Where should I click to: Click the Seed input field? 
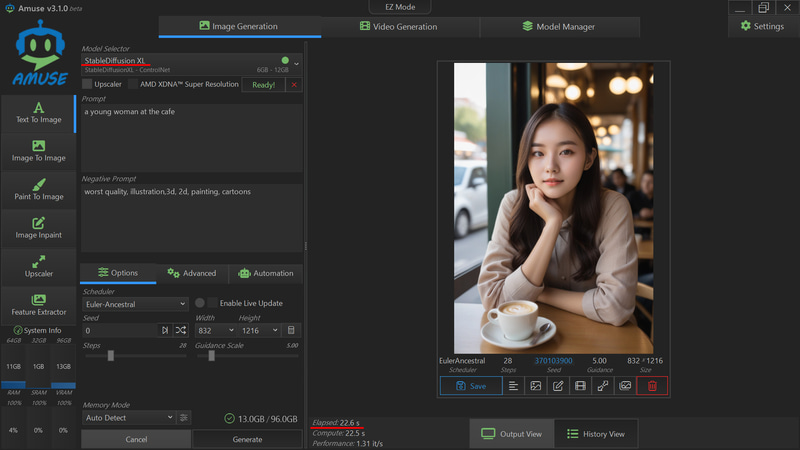[120, 331]
